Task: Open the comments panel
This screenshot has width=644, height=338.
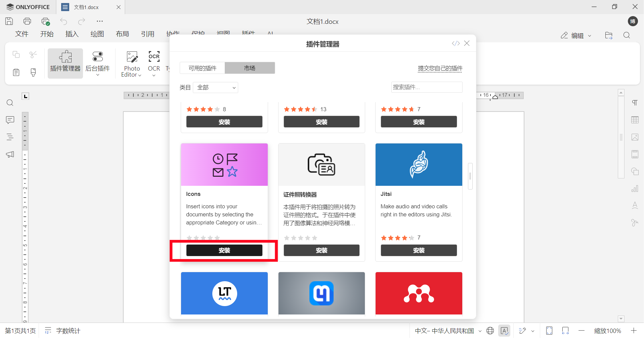Action: 10,120
